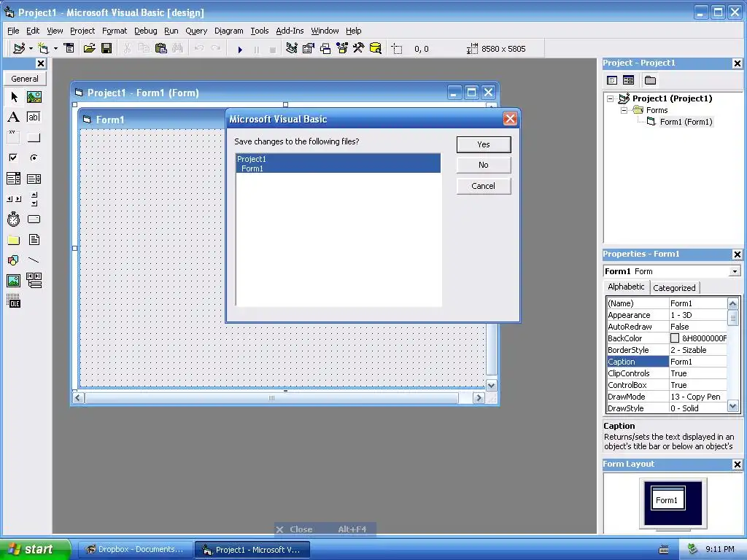Switch to the Categorized properties tab

pos(674,288)
